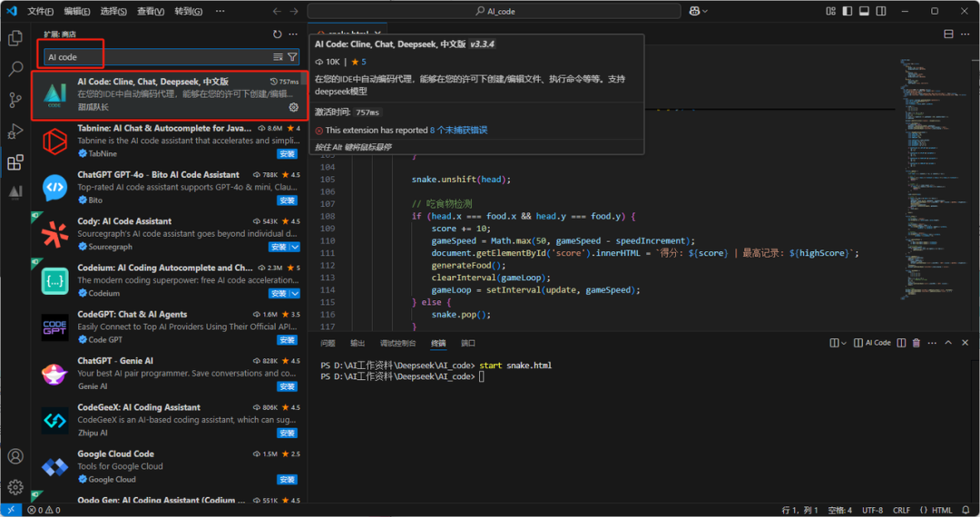Open terminal panel more actions ellipsis
The height and width of the screenshot is (517, 980).
pyautogui.click(x=932, y=343)
